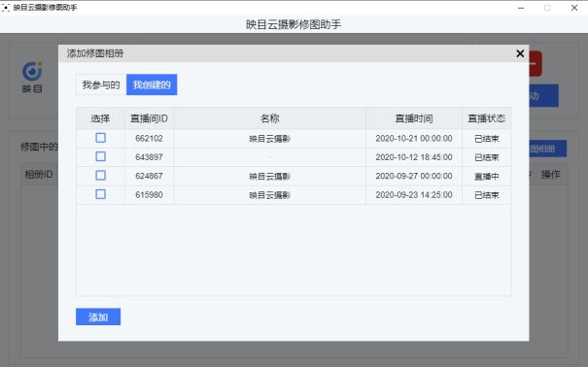The width and height of the screenshot is (588, 367).
Task: Minimize the 映目云摄影修图助手 window
Action: coord(521,8)
